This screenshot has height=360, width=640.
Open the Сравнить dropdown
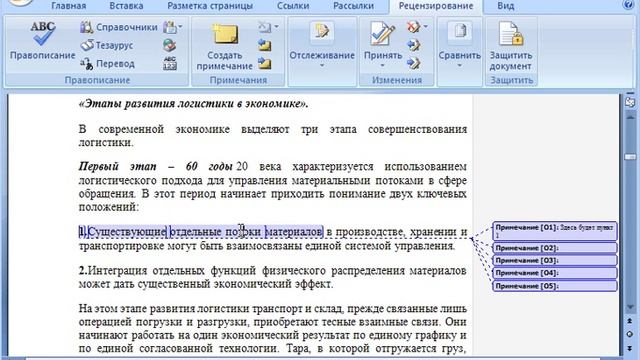tap(460, 46)
